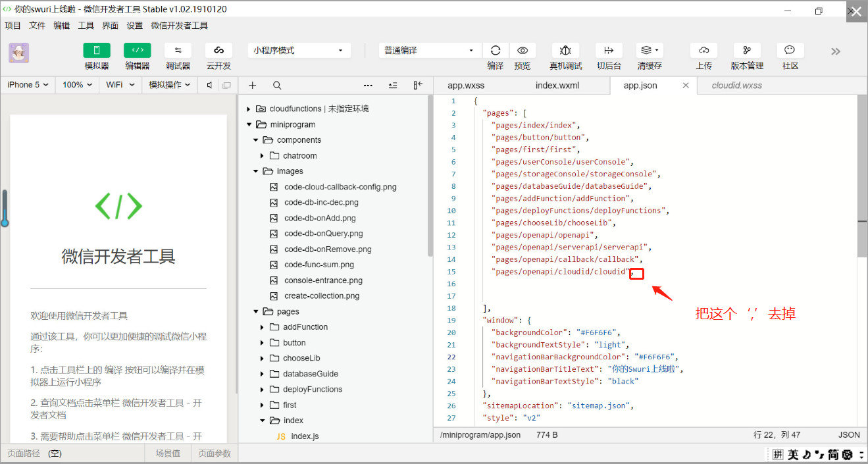The width and height of the screenshot is (868, 464).
Task: Click the file tree sort/filter icon
Action: tap(393, 85)
